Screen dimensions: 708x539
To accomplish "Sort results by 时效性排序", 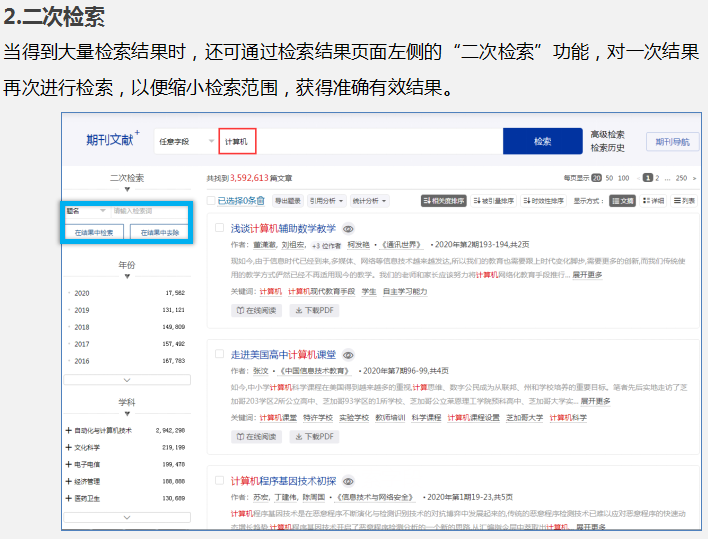I will (543, 201).
